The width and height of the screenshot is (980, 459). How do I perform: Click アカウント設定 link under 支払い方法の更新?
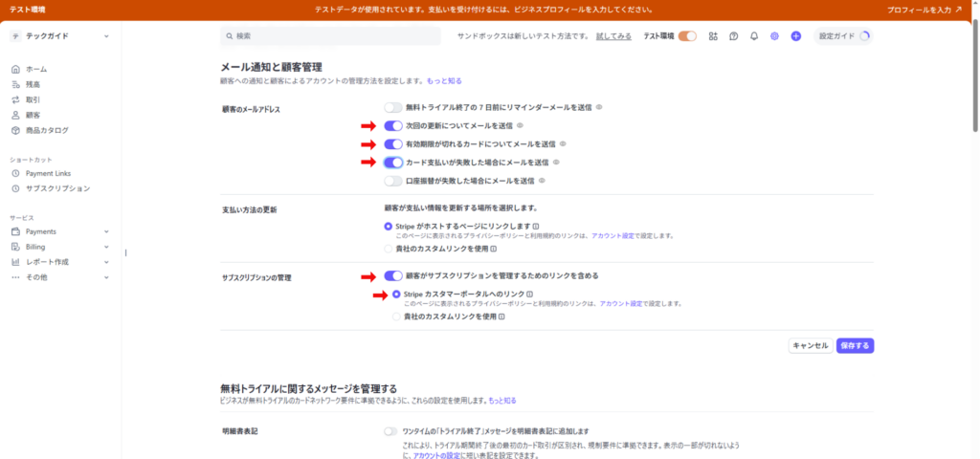tap(612, 236)
